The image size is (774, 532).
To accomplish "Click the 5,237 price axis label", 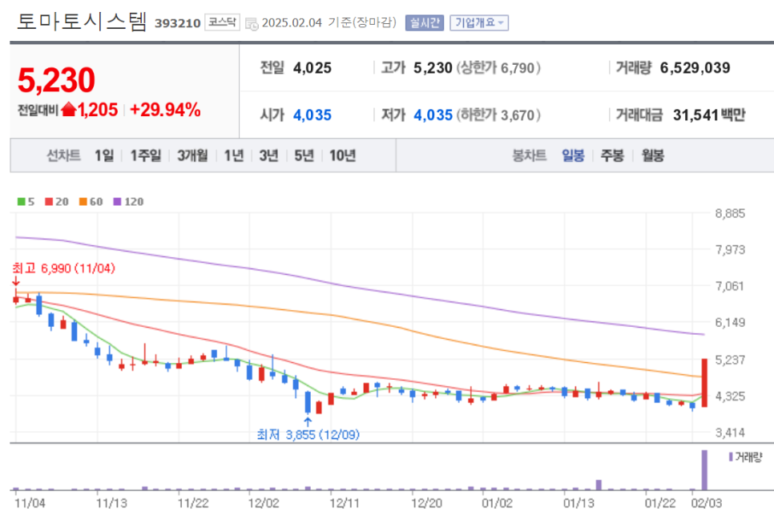I will [x=730, y=360].
